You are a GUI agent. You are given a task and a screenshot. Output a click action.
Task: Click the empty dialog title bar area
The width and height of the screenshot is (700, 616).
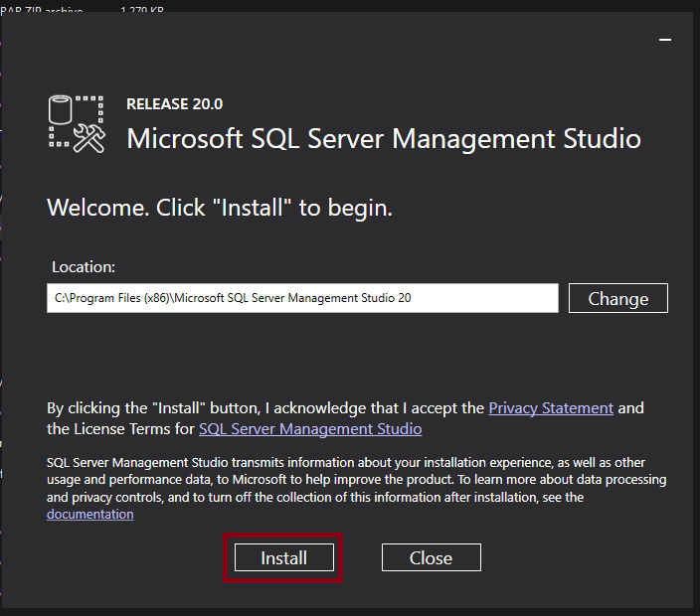point(328,38)
